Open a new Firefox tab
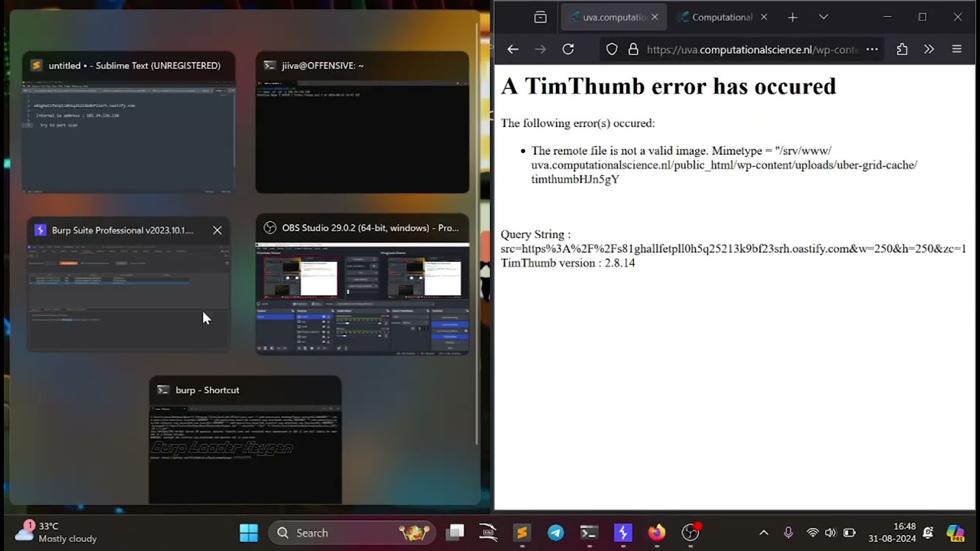Image resolution: width=980 pixels, height=551 pixels. tap(792, 17)
